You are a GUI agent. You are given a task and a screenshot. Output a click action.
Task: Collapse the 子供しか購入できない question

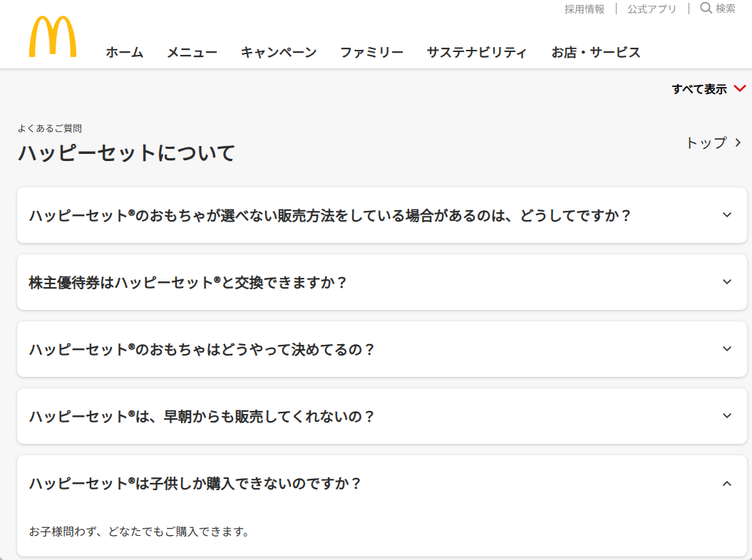coord(727,483)
